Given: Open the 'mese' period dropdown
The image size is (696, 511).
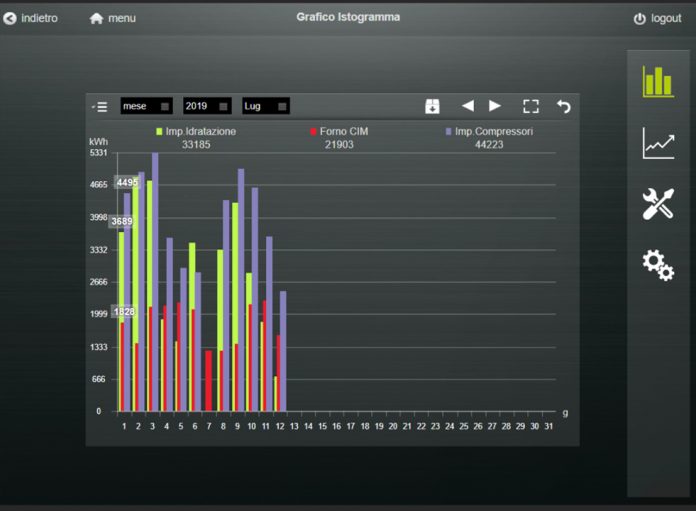Looking at the screenshot, I should pyautogui.click(x=146, y=106).
